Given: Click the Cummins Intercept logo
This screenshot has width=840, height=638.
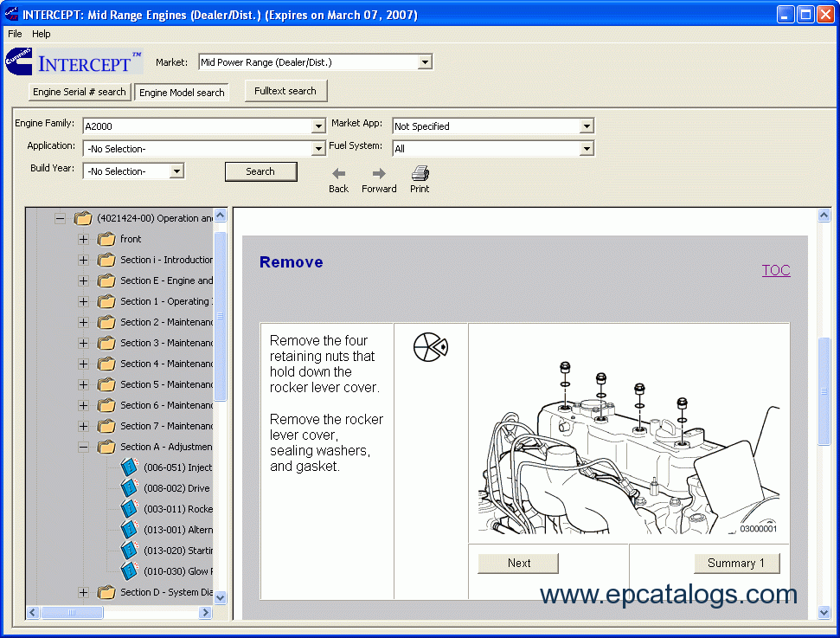Looking at the screenshot, I should point(74,61).
